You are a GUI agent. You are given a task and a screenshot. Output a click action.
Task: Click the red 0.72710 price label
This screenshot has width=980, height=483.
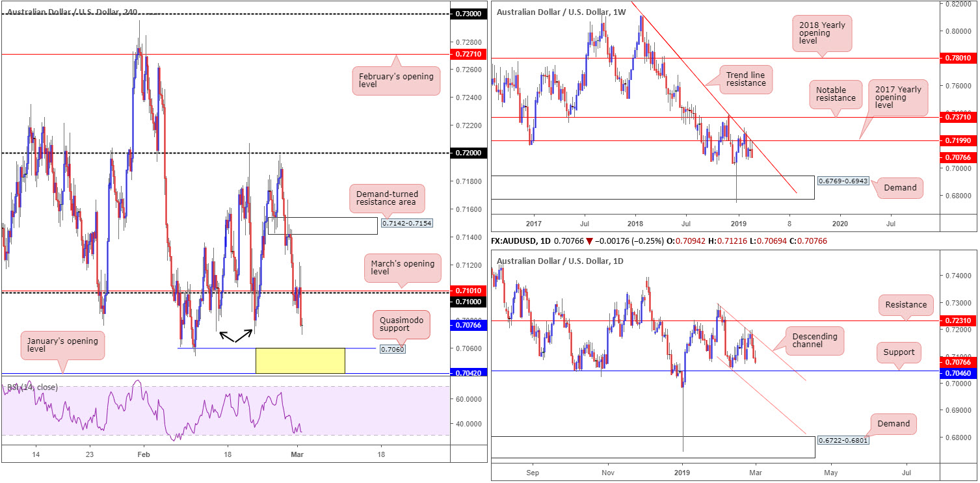click(468, 55)
